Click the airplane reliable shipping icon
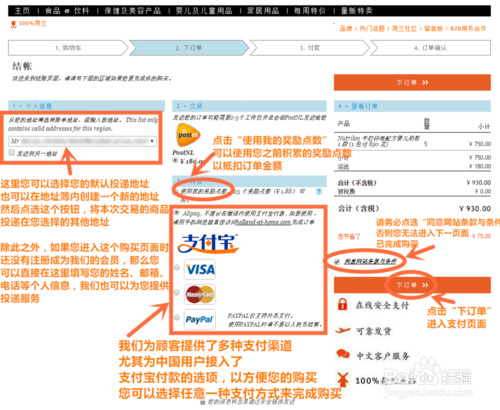The width and height of the screenshot is (500, 410). pos(343,330)
